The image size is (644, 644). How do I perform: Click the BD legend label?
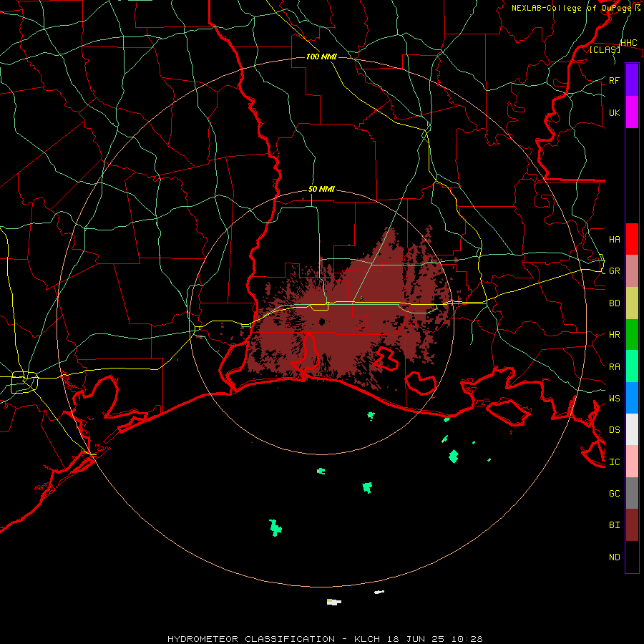[614, 303]
